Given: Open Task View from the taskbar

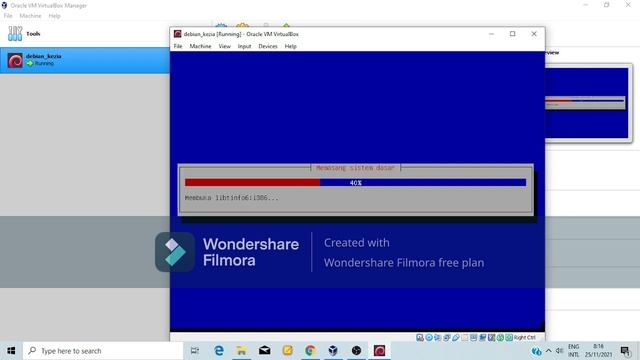Looking at the screenshot, I should coord(195,351).
